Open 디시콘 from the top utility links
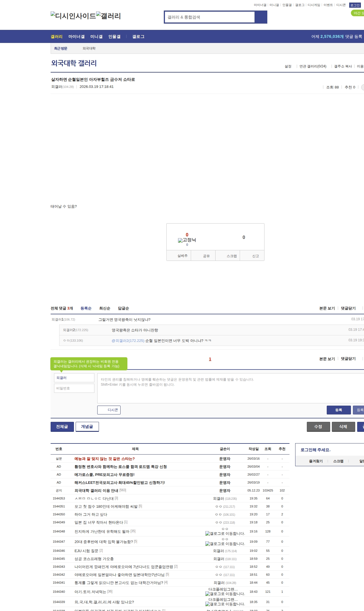364x611 pixels. (341, 5)
